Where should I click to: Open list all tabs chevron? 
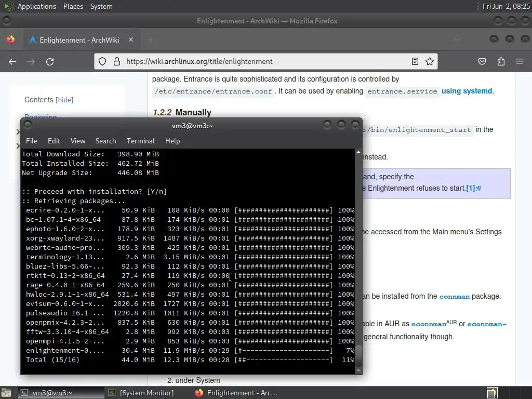pos(457,39)
